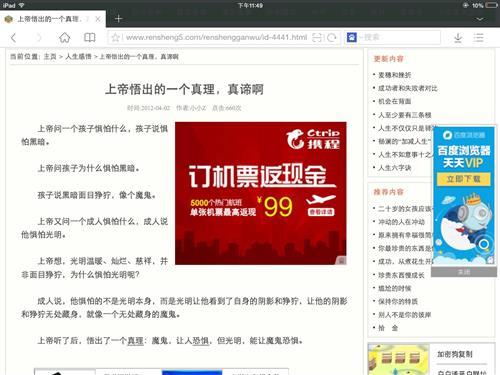Open the 成功者和失败者对比 link

point(408,88)
